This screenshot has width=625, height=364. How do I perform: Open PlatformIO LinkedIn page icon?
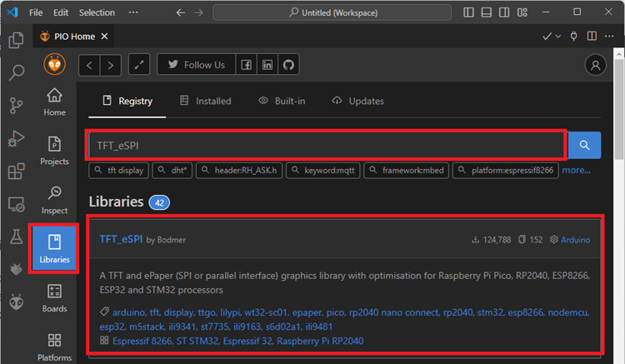(267, 64)
